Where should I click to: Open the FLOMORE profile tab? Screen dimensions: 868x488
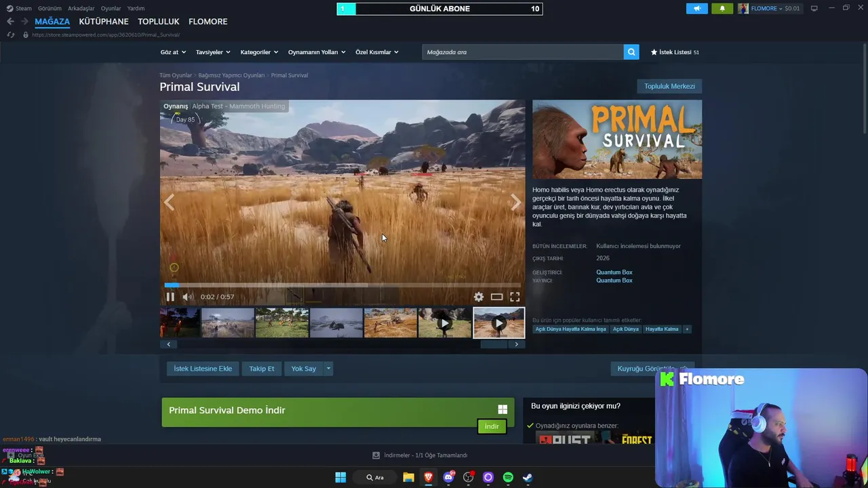point(208,22)
